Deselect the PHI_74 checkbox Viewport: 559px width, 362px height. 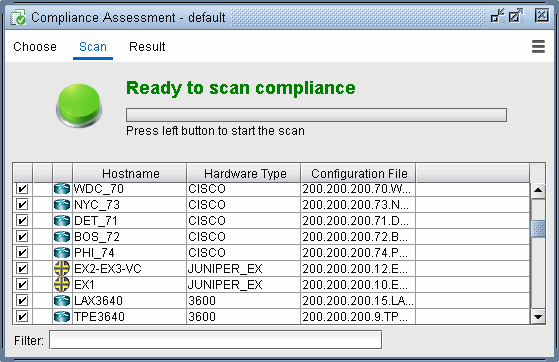(x=22, y=253)
